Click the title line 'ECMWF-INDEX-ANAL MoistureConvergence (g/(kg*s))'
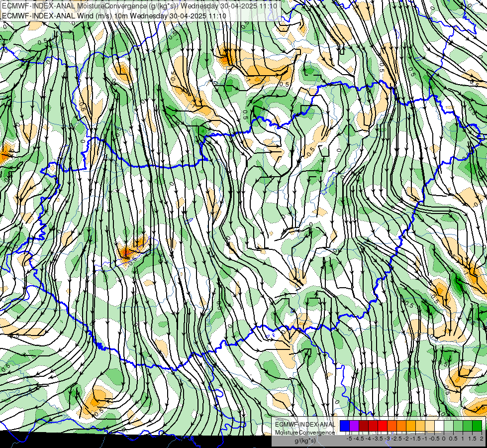The image size is (487, 448). click(90, 6)
